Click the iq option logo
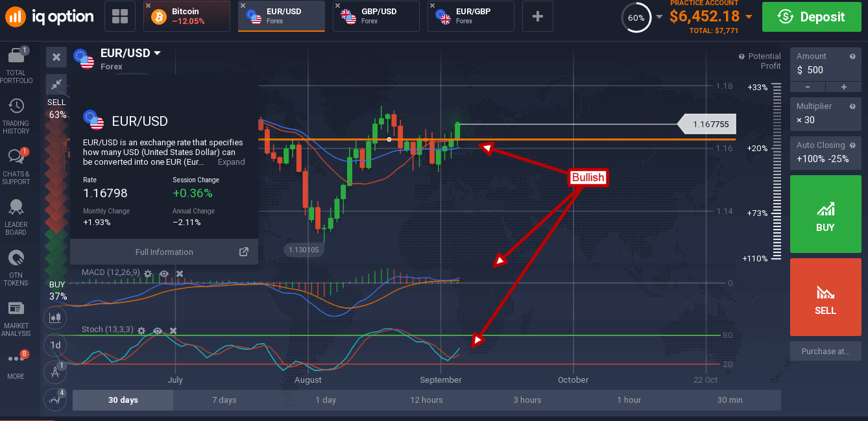Image resolution: width=868 pixels, height=421 pixels. (x=49, y=16)
